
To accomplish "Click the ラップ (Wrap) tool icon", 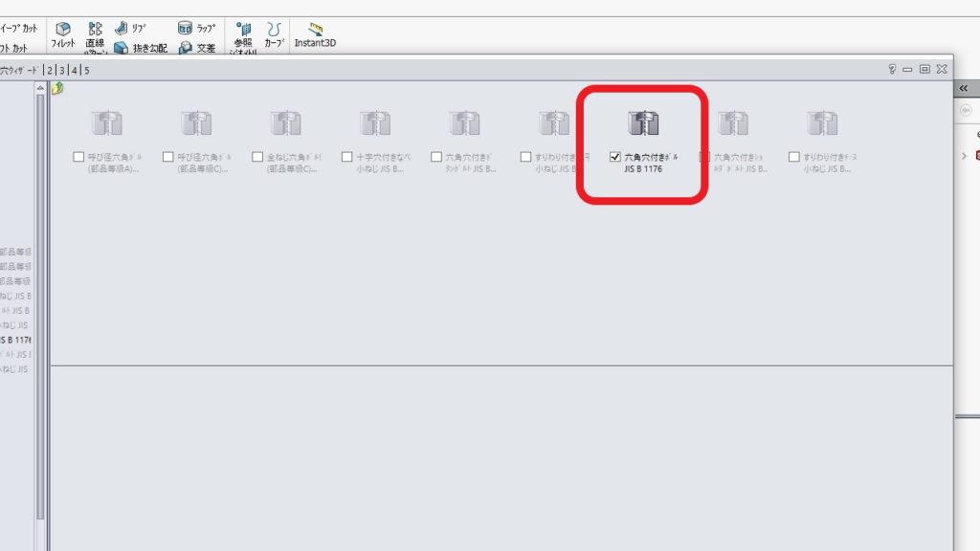I will [x=185, y=29].
